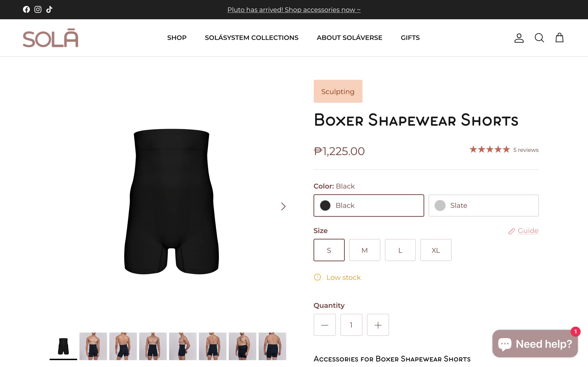Open the Facebook social link icon

pos(26,9)
